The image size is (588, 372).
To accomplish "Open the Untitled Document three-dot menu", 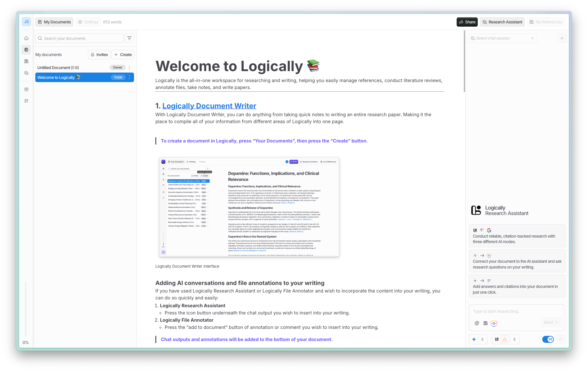I will [x=129, y=68].
